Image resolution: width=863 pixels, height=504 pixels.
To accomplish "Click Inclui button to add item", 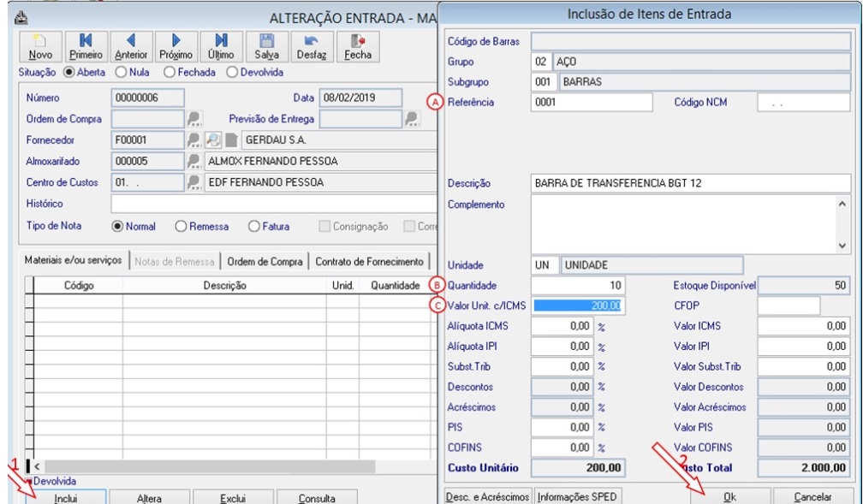I will coord(66,497).
